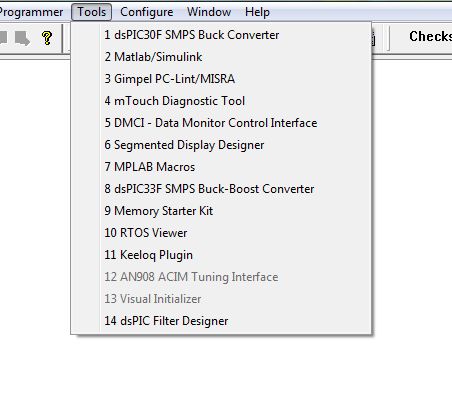
Task: Launch Gimpel PC-Lint/MISRA tool
Action: pos(221,79)
